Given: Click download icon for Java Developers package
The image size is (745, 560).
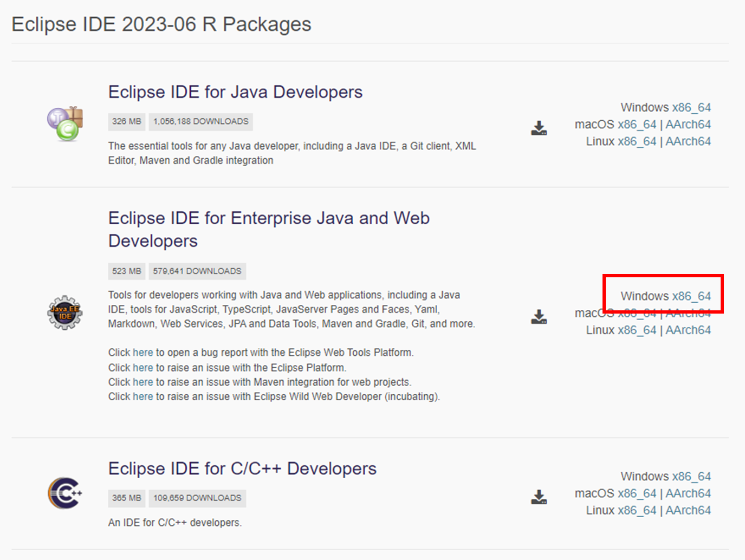Looking at the screenshot, I should [x=539, y=128].
